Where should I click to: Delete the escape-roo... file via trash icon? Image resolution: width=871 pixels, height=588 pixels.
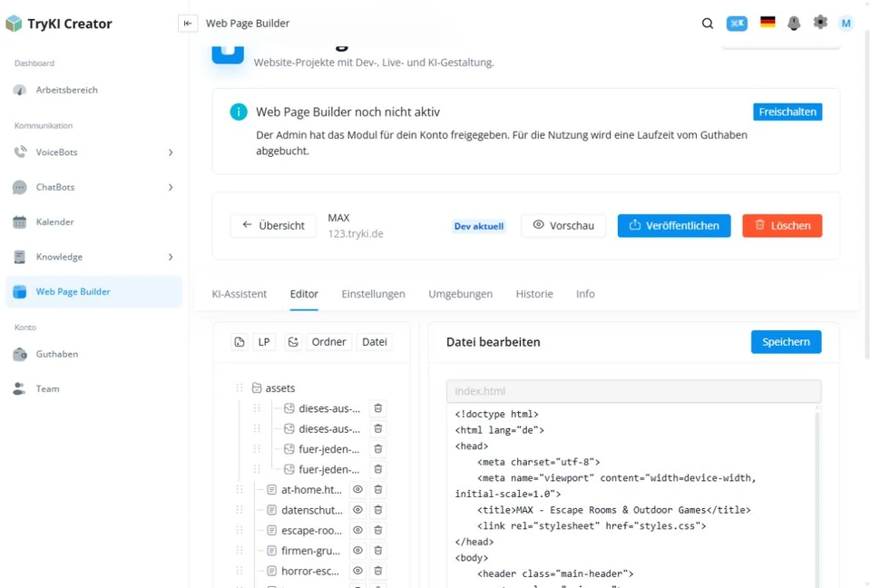(377, 530)
